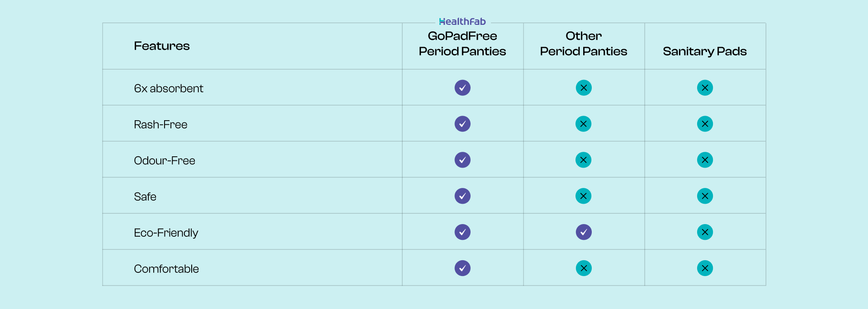Click Sanitary Pads cross for Eco-Friendly

click(x=705, y=232)
